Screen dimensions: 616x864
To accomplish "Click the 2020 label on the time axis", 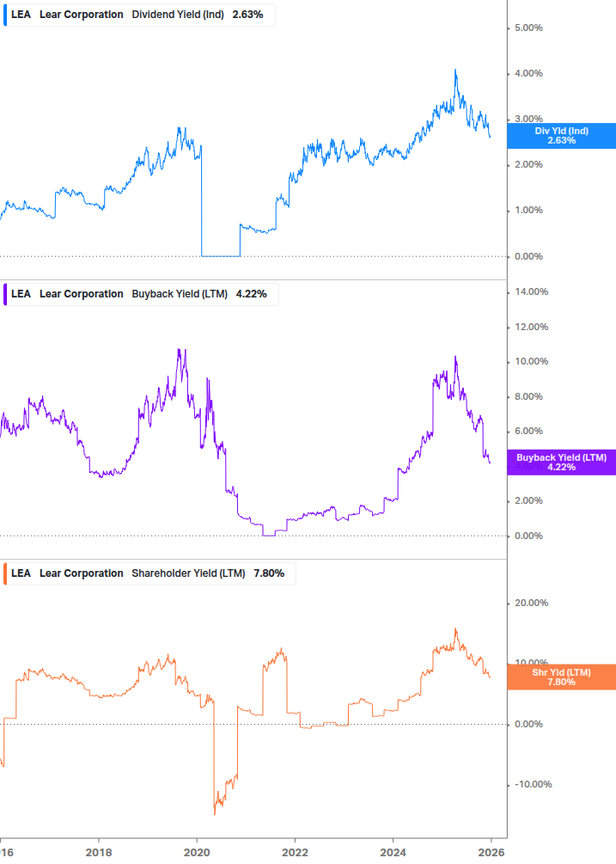I will pyautogui.click(x=197, y=853).
